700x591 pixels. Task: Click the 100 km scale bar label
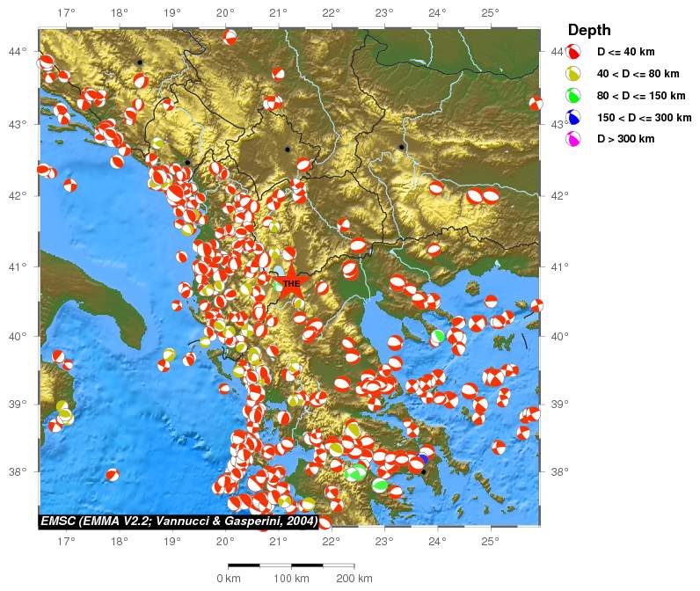tap(291, 579)
